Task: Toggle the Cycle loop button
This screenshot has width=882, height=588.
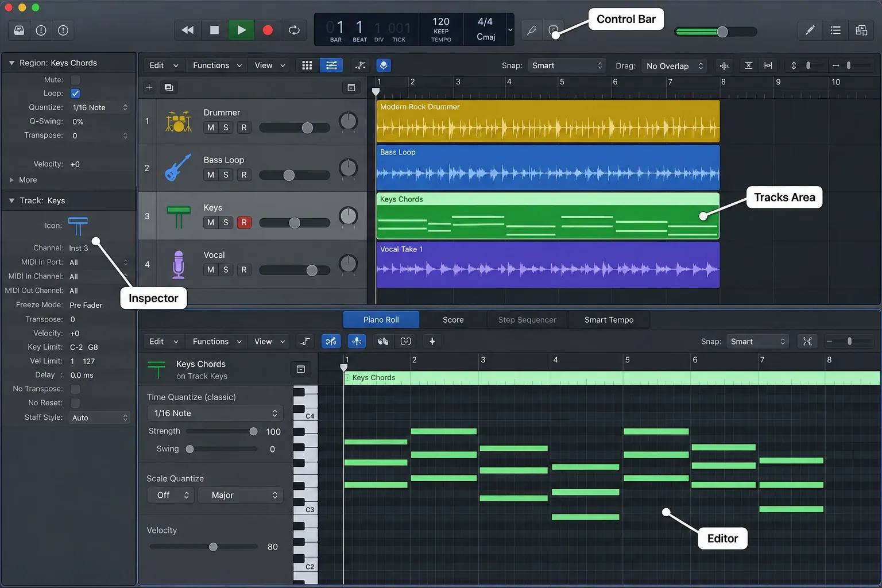Action: pyautogui.click(x=294, y=30)
